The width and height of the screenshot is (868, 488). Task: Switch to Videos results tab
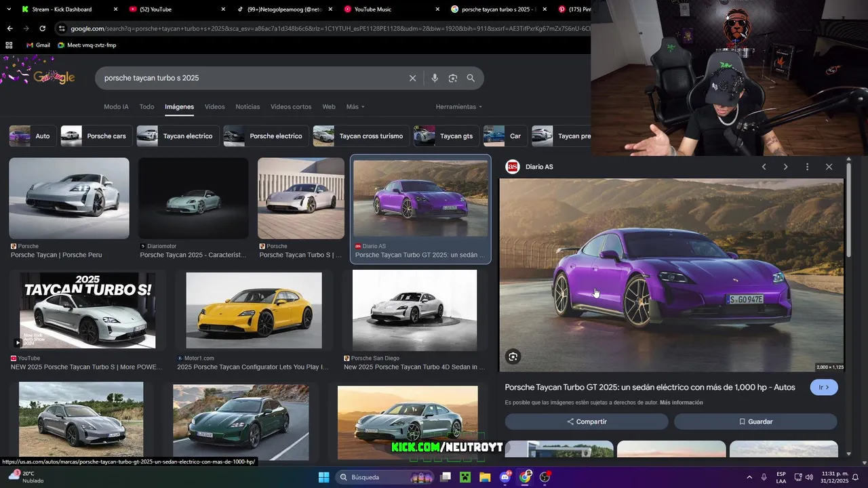click(214, 106)
